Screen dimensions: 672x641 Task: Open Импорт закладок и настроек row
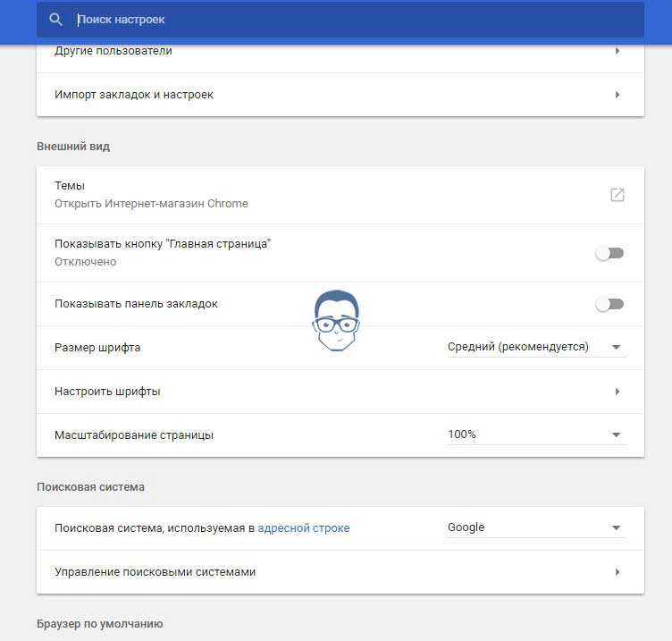pos(340,95)
